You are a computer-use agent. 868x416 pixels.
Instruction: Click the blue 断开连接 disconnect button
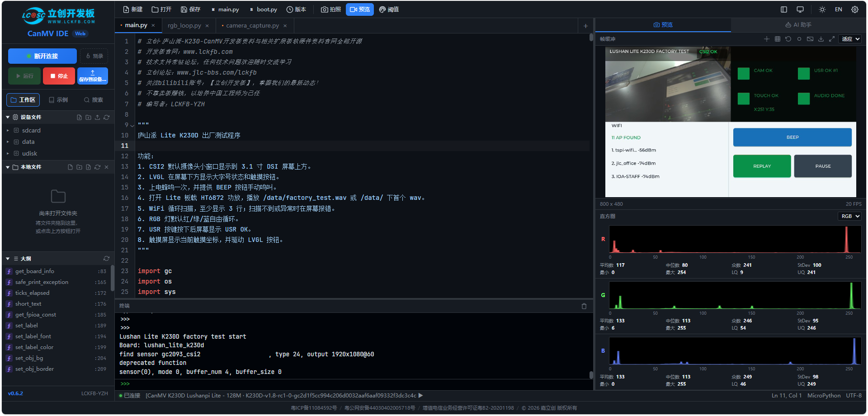[42, 56]
